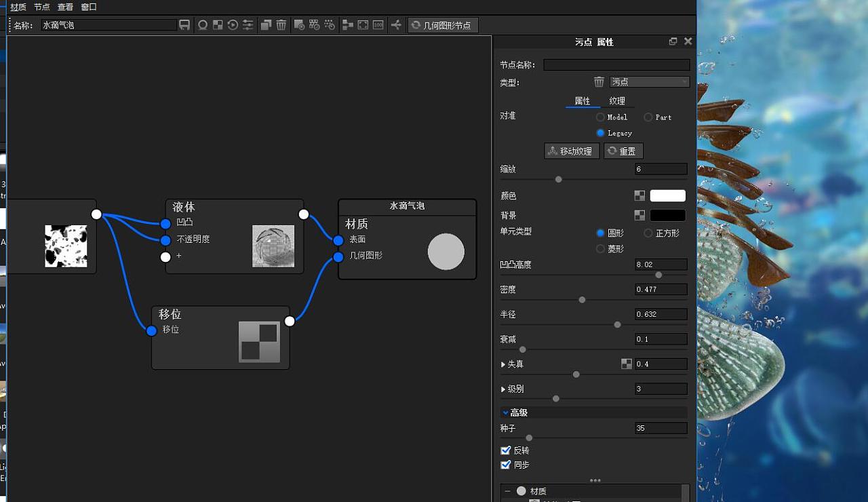
Task: Enable the 反转 checkbox
Action: point(506,450)
